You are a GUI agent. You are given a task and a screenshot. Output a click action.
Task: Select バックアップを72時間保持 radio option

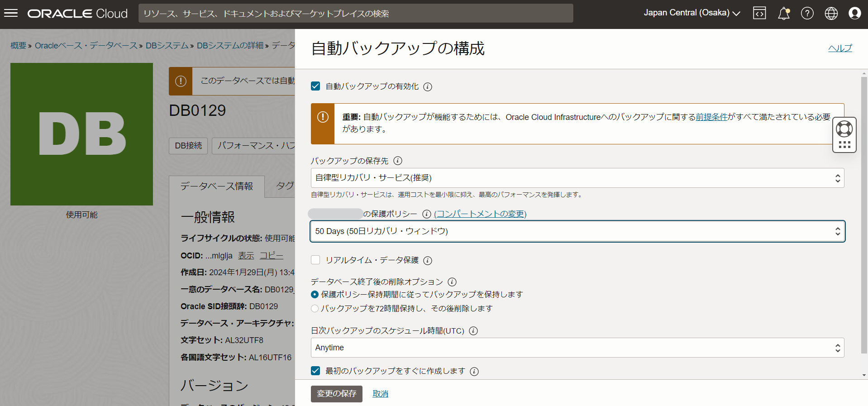pos(315,308)
